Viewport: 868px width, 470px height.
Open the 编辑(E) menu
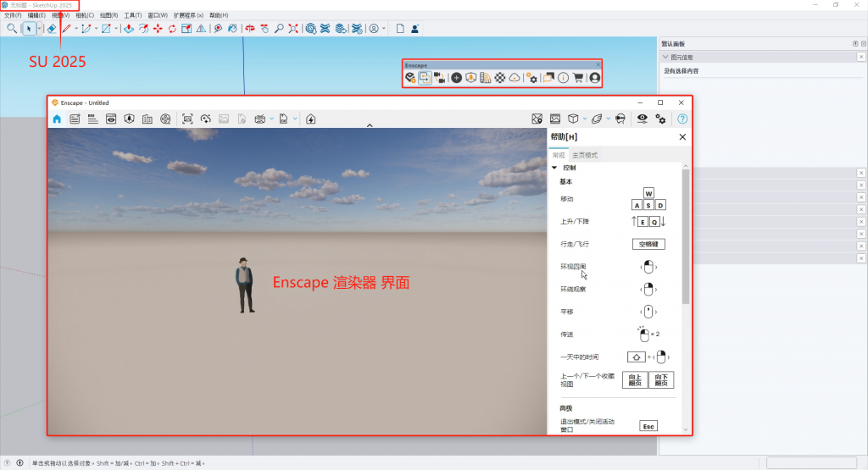coord(36,15)
